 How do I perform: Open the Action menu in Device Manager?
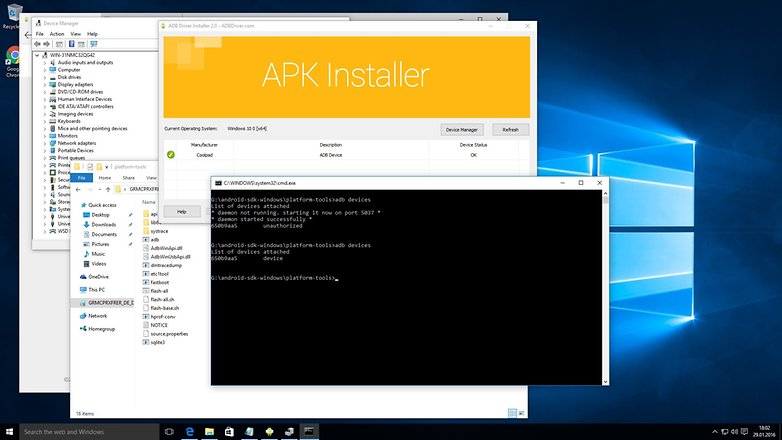[x=57, y=34]
